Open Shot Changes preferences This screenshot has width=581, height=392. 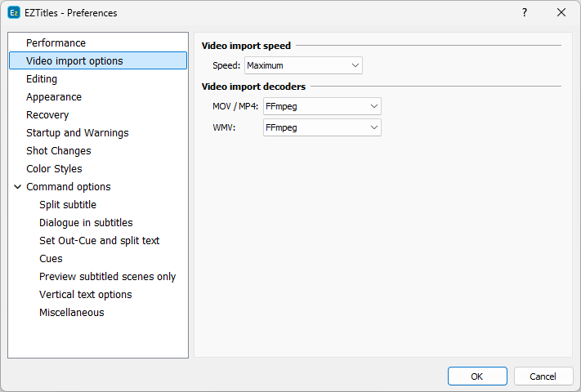click(58, 151)
